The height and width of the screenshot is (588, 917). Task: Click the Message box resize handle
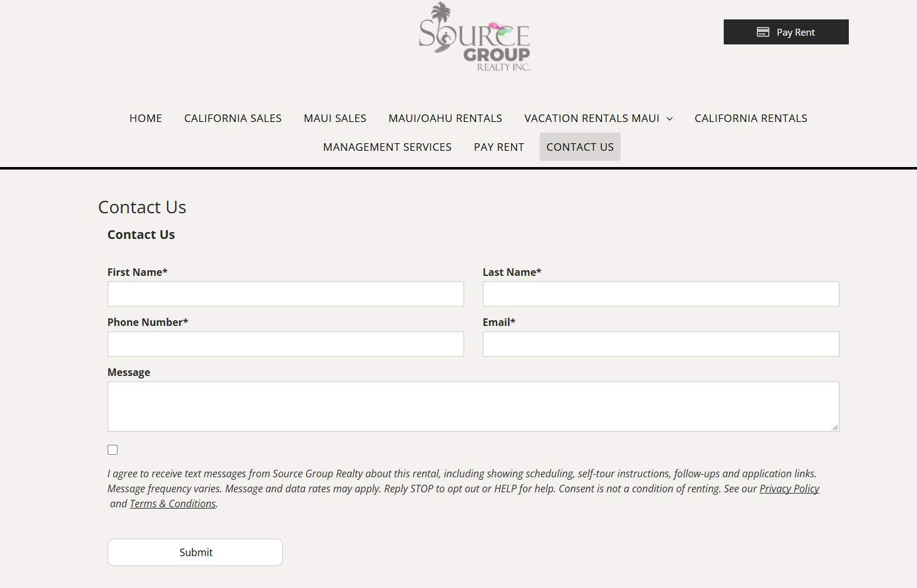pos(835,427)
